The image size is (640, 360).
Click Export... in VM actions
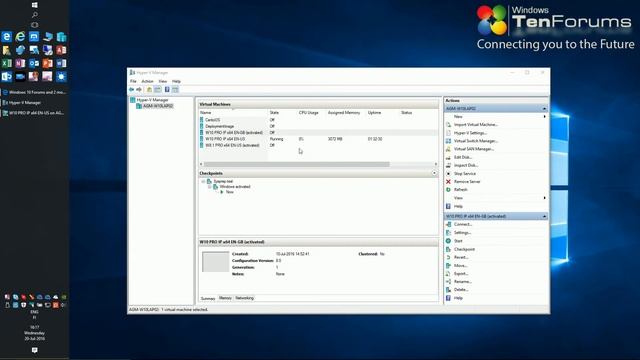[461, 273]
